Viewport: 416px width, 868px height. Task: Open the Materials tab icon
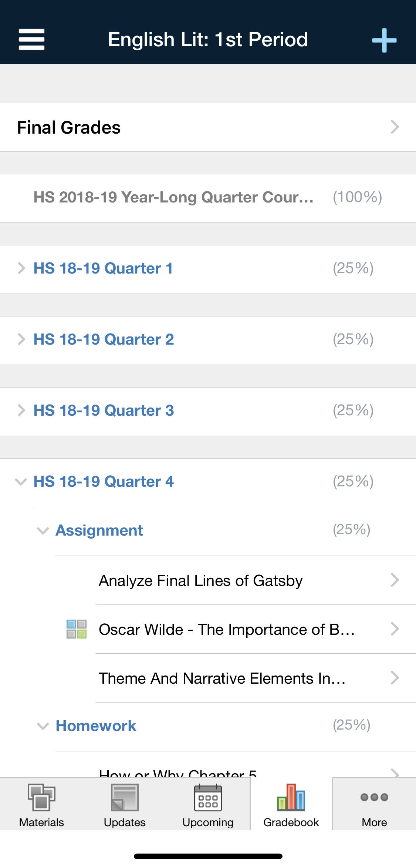41,797
